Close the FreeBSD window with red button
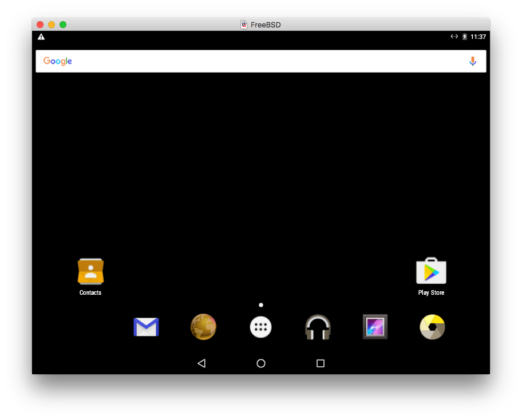 point(40,25)
